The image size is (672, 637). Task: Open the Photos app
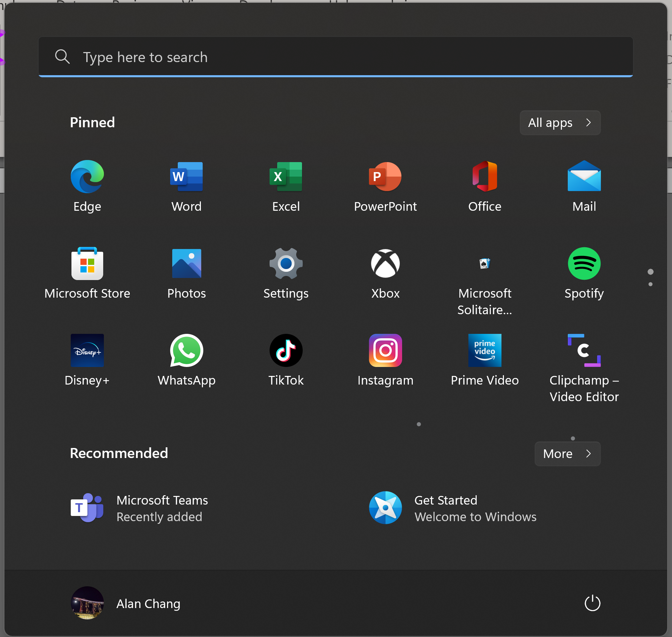click(186, 263)
